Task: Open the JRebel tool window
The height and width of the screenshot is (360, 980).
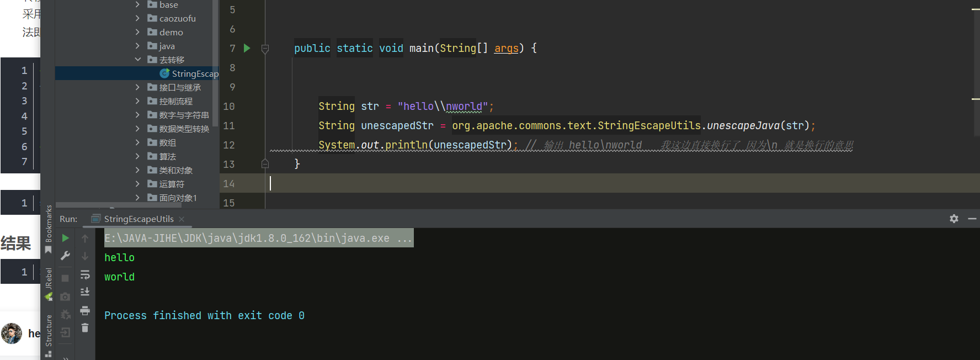Action: (49, 279)
